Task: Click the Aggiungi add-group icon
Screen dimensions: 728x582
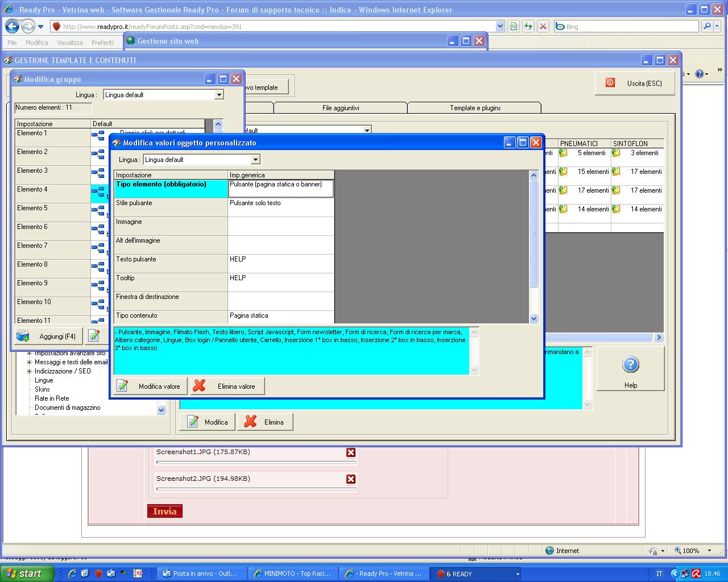Action: click(23, 336)
